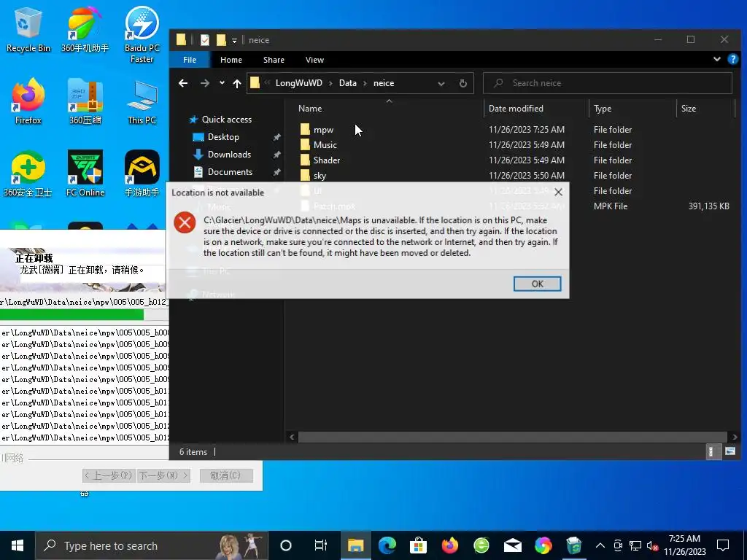Click the taskbar search box

coord(152,545)
